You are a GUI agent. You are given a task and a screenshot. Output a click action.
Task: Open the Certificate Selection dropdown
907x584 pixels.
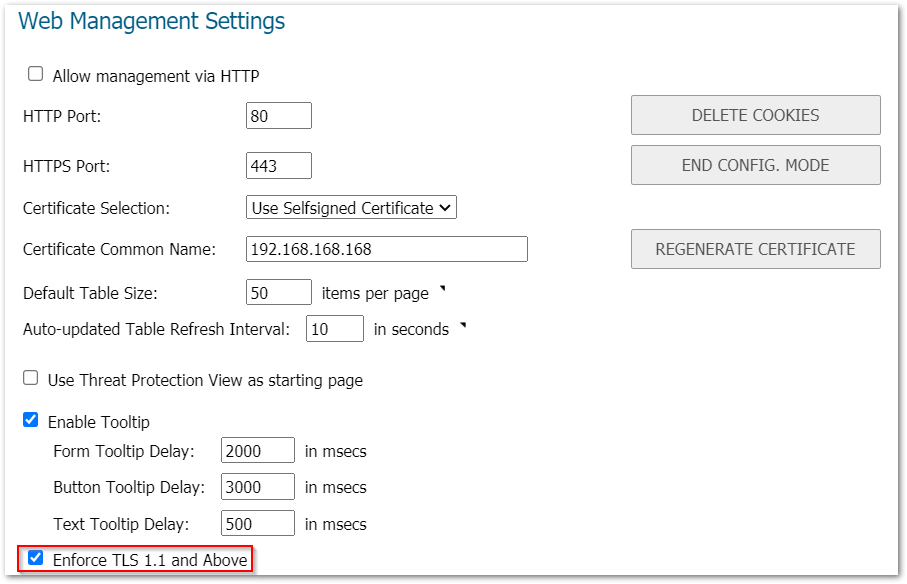(x=351, y=208)
